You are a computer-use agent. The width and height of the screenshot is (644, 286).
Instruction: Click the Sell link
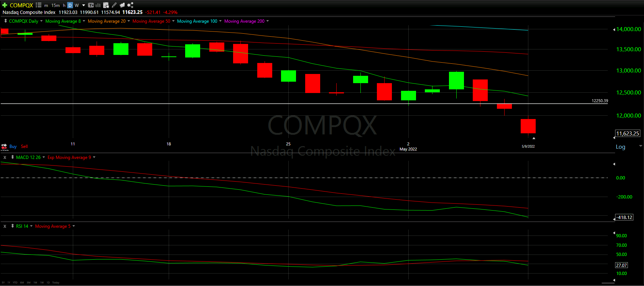coord(24,146)
